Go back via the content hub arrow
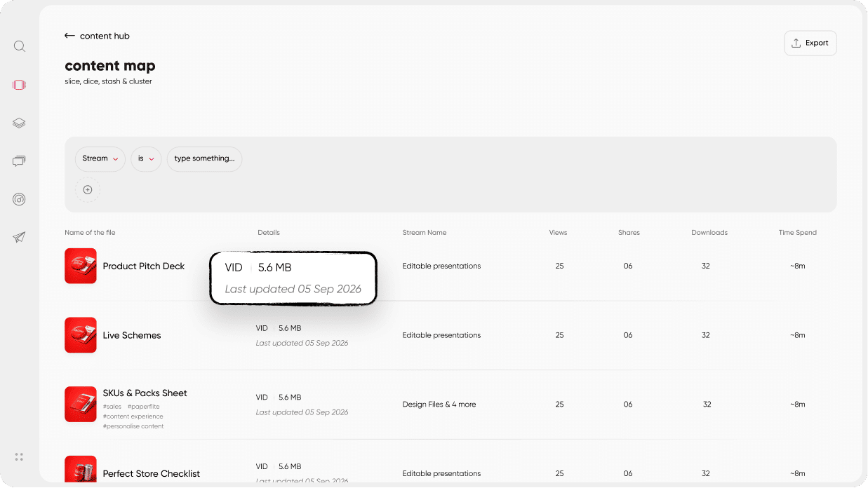The height and width of the screenshot is (488, 868). 69,36
